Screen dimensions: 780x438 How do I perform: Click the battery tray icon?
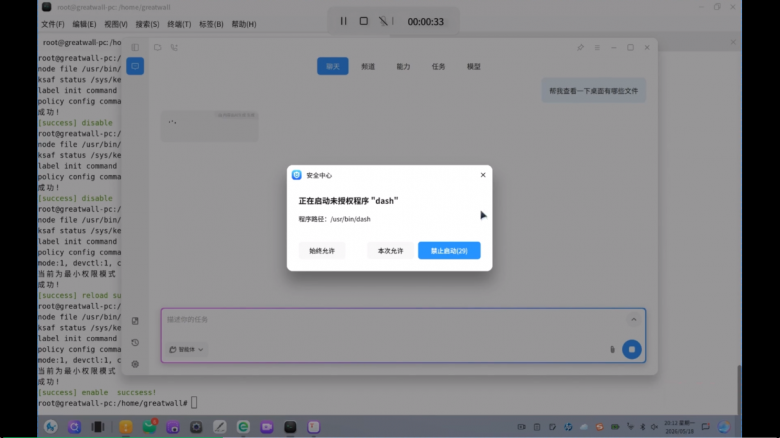(615, 427)
